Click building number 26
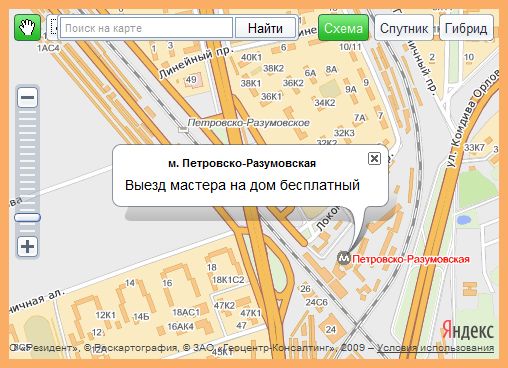Viewport: 508px width, 368px height. pos(305,288)
